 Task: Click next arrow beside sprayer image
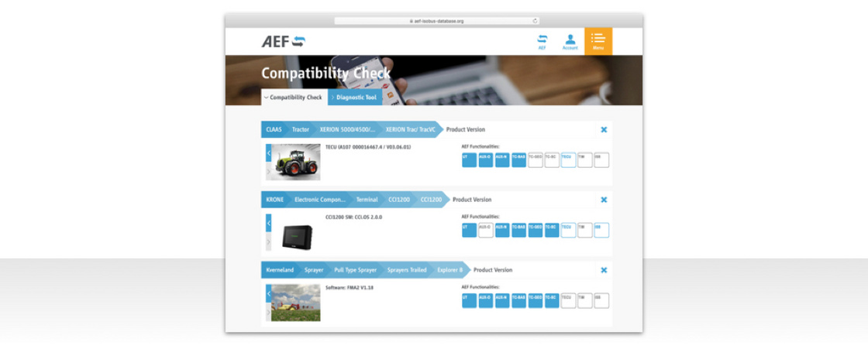pyautogui.click(x=268, y=312)
